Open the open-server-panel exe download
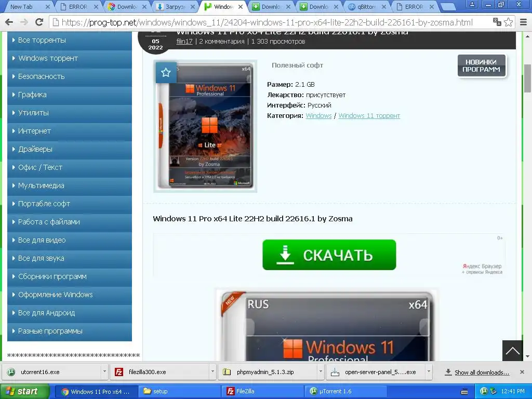 click(x=376, y=372)
